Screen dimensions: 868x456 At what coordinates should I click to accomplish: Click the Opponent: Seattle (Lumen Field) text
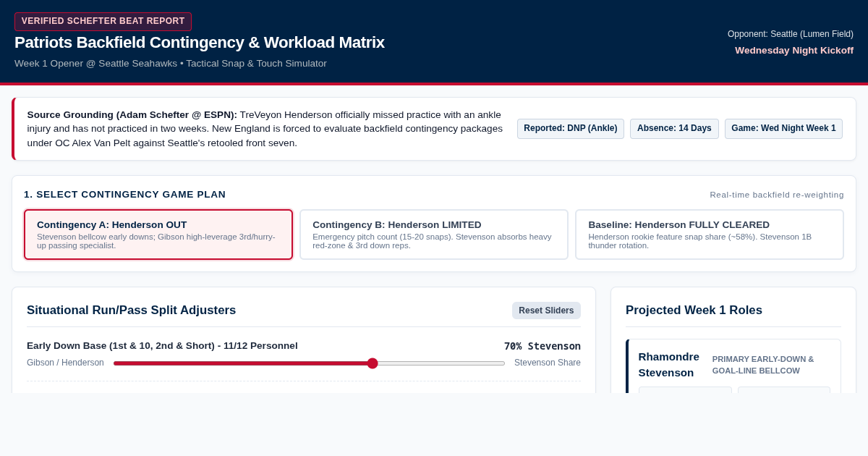point(791,34)
